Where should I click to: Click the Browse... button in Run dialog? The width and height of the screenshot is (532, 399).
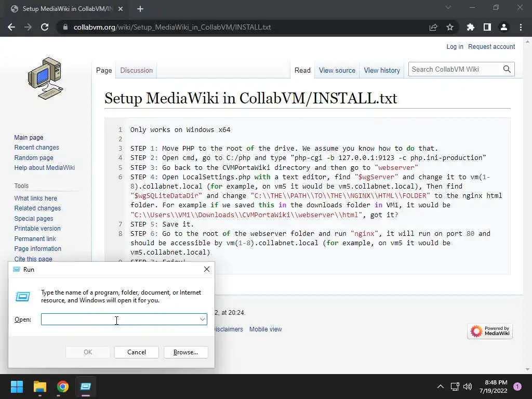pos(185,352)
